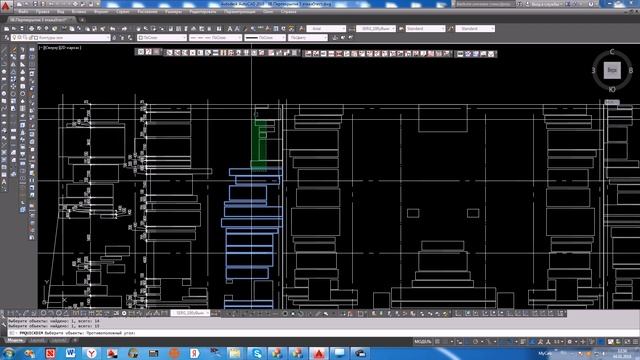Switch to the Модель layout tab

click(x=15, y=340)
